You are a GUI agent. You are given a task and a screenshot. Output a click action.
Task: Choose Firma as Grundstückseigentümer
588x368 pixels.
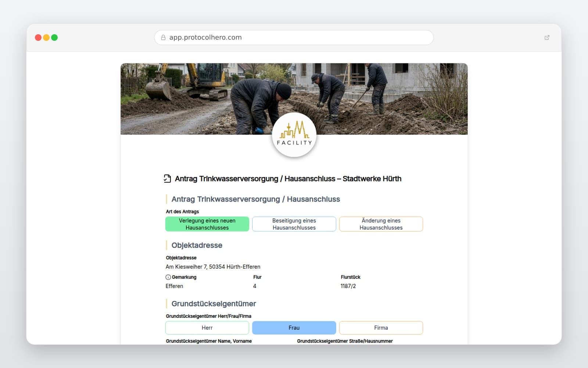click(381, 328)
